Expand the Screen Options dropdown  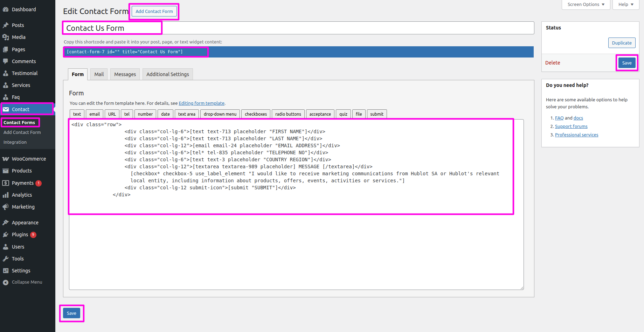pos(586,5)
